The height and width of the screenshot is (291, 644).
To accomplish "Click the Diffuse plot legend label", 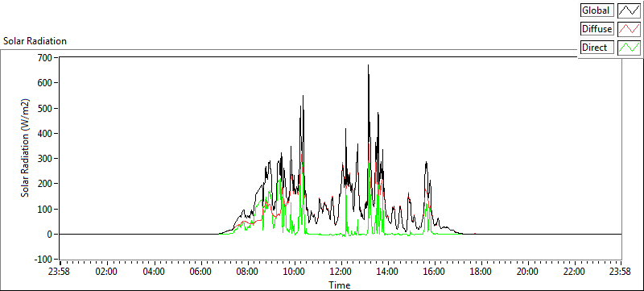I will point(597,29).
